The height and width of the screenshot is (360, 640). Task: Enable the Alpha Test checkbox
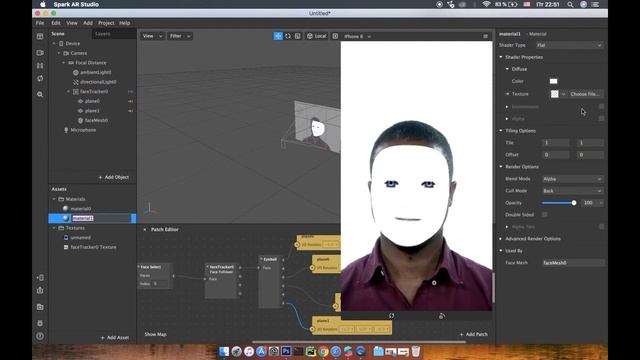click(x=601, y=226)
